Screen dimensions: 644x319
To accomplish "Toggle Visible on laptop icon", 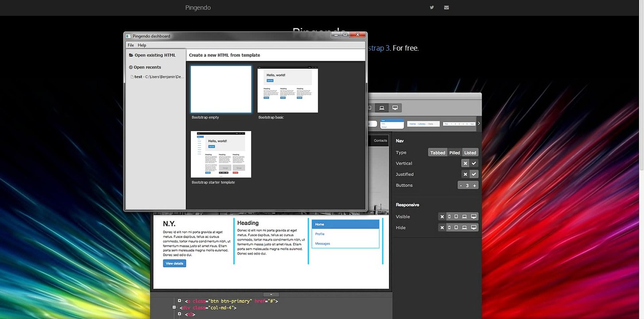I will [x=464, y=217].
